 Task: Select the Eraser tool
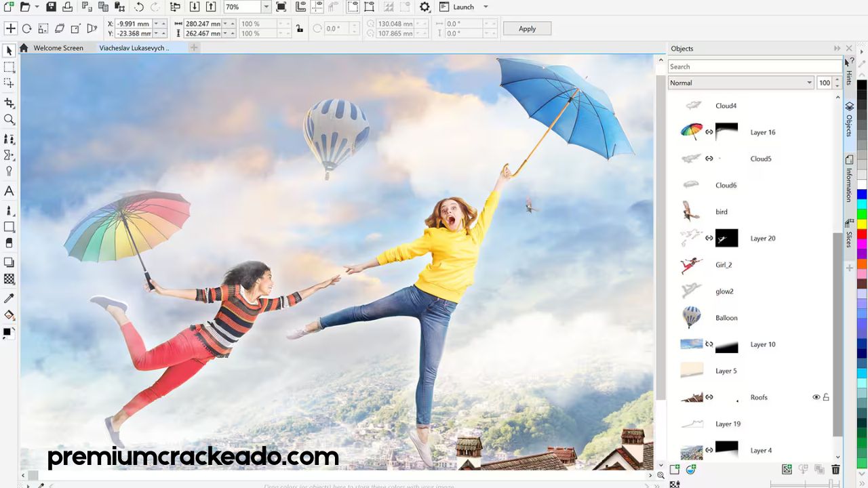[9, 243]
